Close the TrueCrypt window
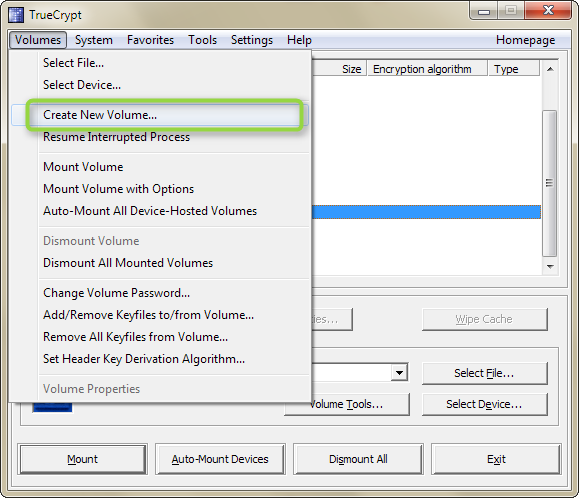The height and width of the screenshot is (498, 579). click(x=548, y=11)
